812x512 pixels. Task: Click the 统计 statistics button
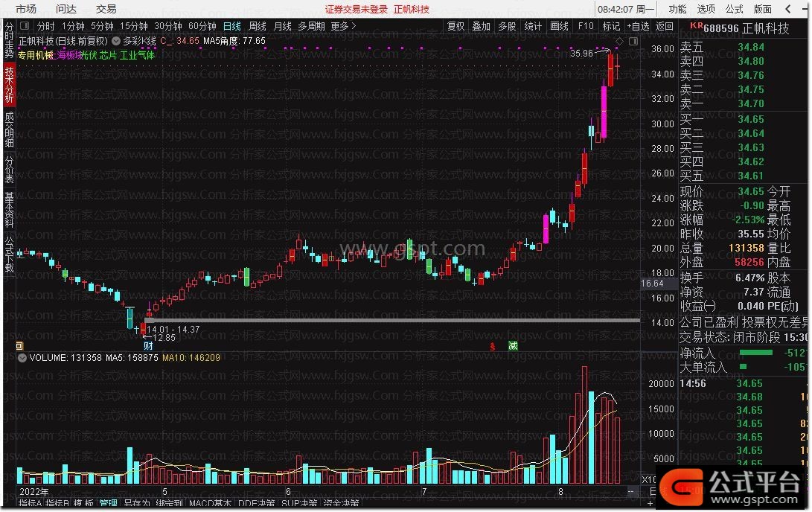(x=533, y=26)
